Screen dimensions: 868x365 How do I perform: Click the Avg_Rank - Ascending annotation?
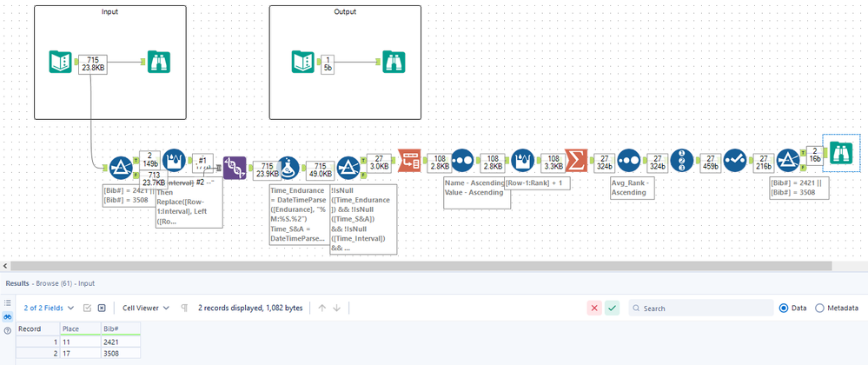tap(633, 187)
